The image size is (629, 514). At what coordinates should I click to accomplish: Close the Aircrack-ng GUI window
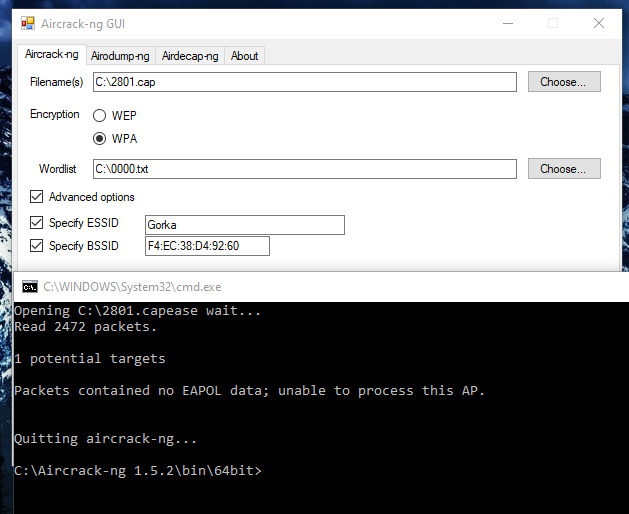point(598,22)
